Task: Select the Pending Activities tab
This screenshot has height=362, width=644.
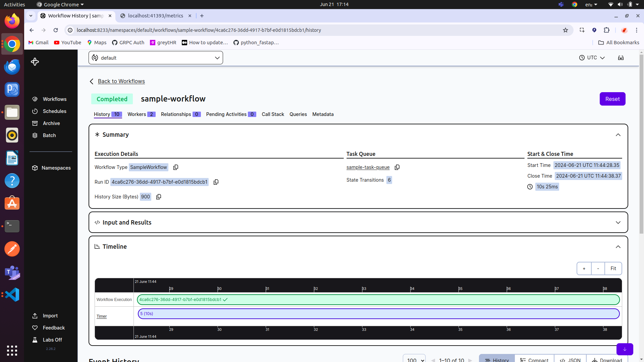Action: (x=231, y=114)
